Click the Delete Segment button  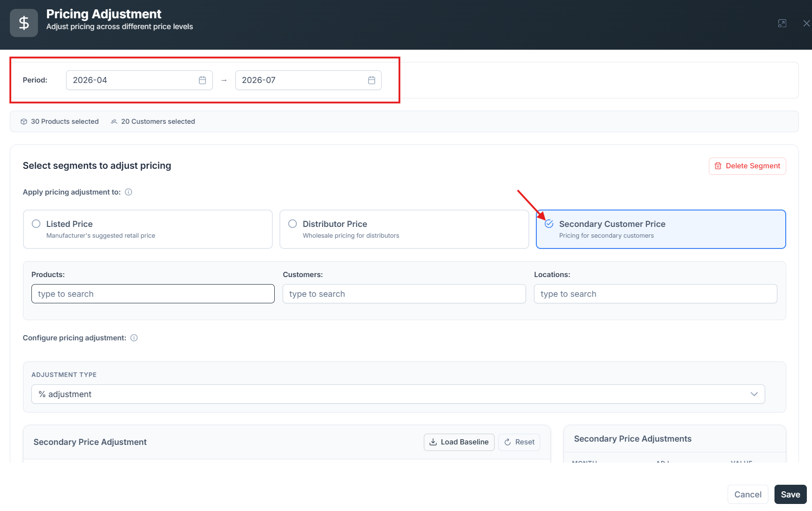pos(747,166)
